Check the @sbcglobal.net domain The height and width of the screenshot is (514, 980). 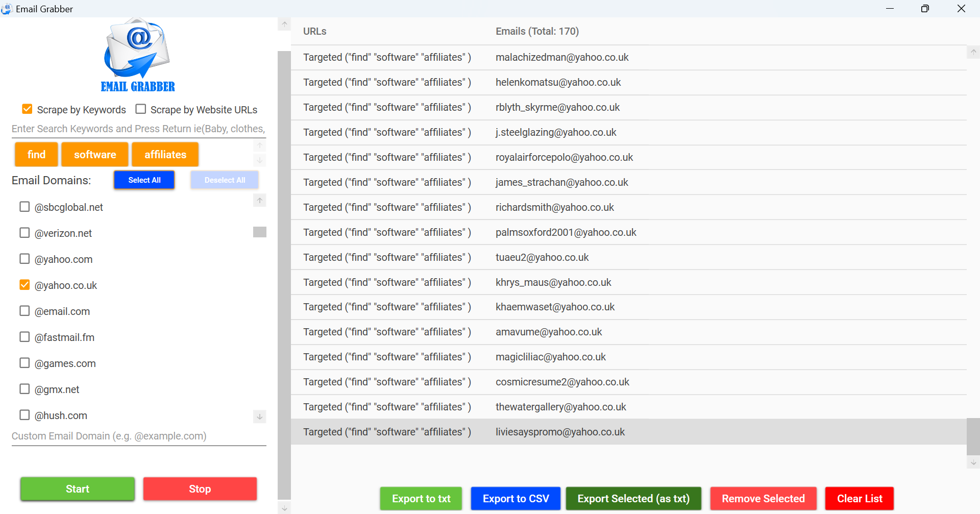(24, 206)
